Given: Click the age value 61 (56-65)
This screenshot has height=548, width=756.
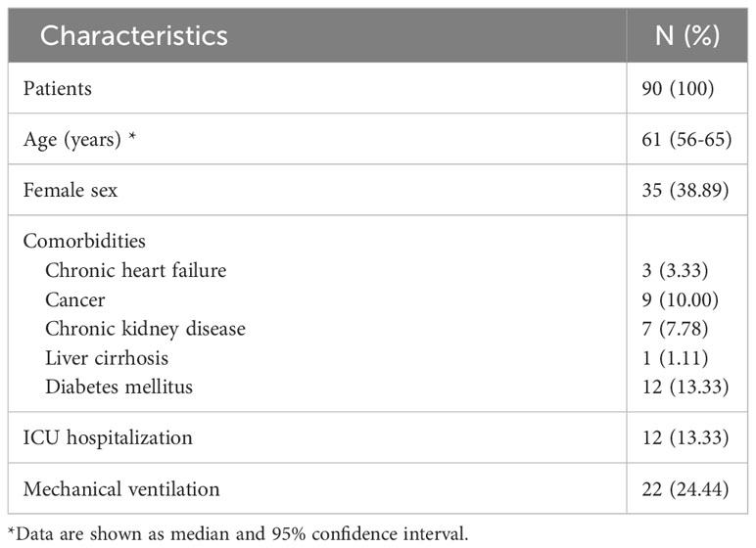Looking at the screenshot, I should [686, 139].
